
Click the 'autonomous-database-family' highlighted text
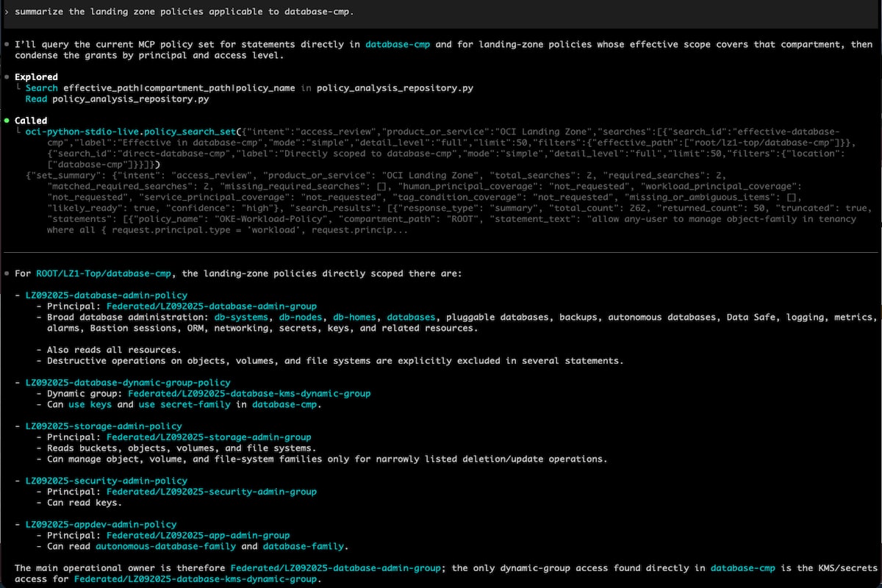(x=165, y=547)
